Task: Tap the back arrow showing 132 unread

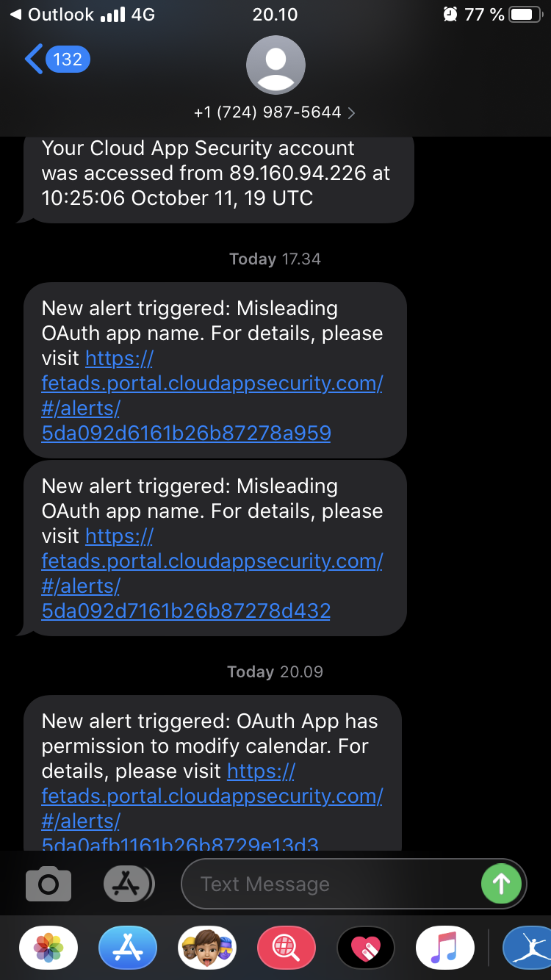Action: [57, 59]
